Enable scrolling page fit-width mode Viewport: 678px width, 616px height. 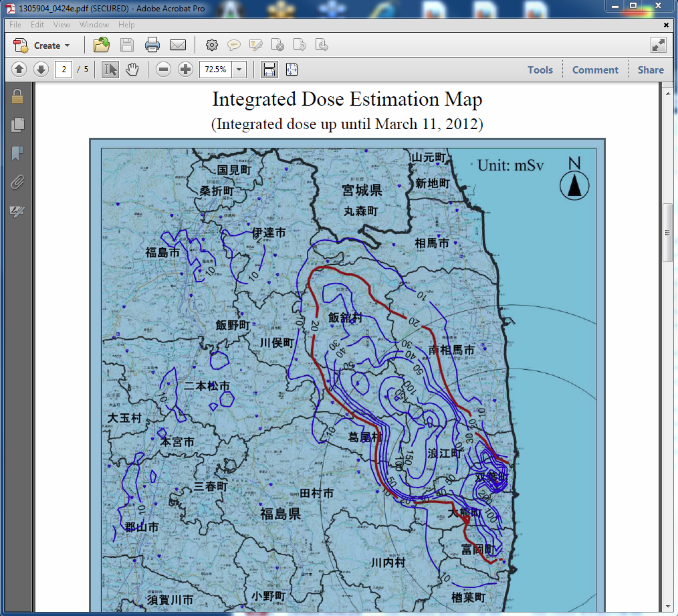pyautogui.click(x=269, y=69)
